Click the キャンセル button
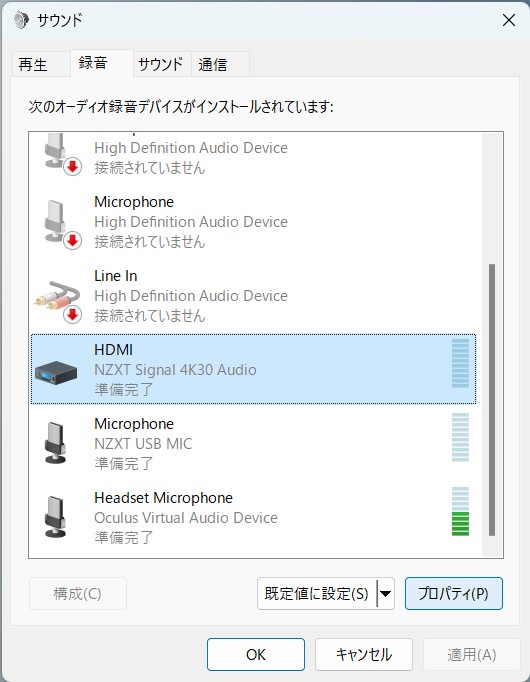This screenshot has height=682, width=530. tap(363, 654)
